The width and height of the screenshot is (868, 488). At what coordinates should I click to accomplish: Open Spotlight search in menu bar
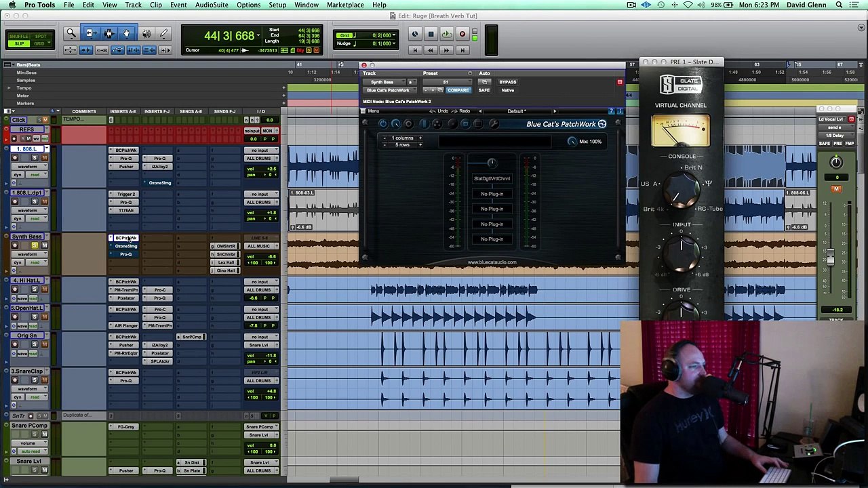coord(839,5)
